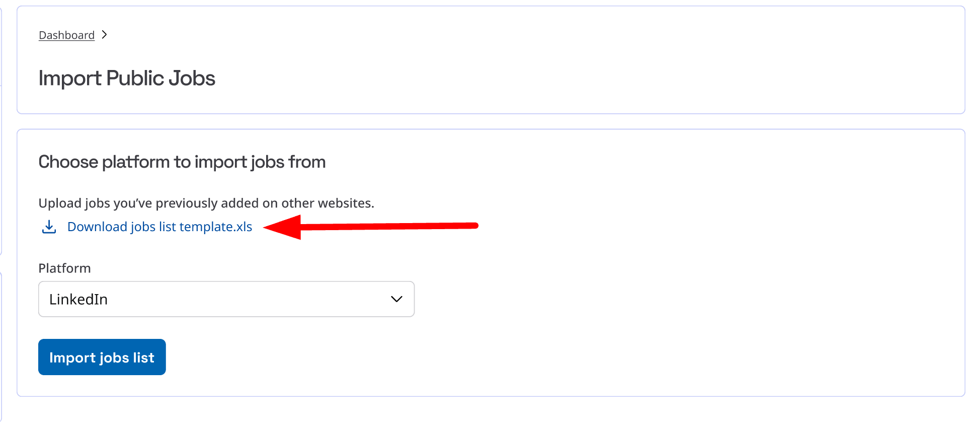Click the Choose platform to import heading
Screen dimensions: 980x424
coord(182,162)
